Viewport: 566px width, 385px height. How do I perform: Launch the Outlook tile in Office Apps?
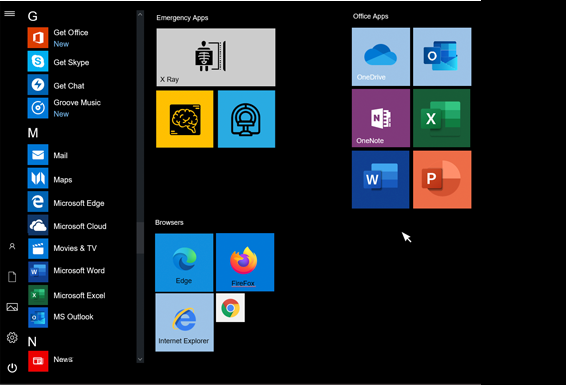point(442,57)
